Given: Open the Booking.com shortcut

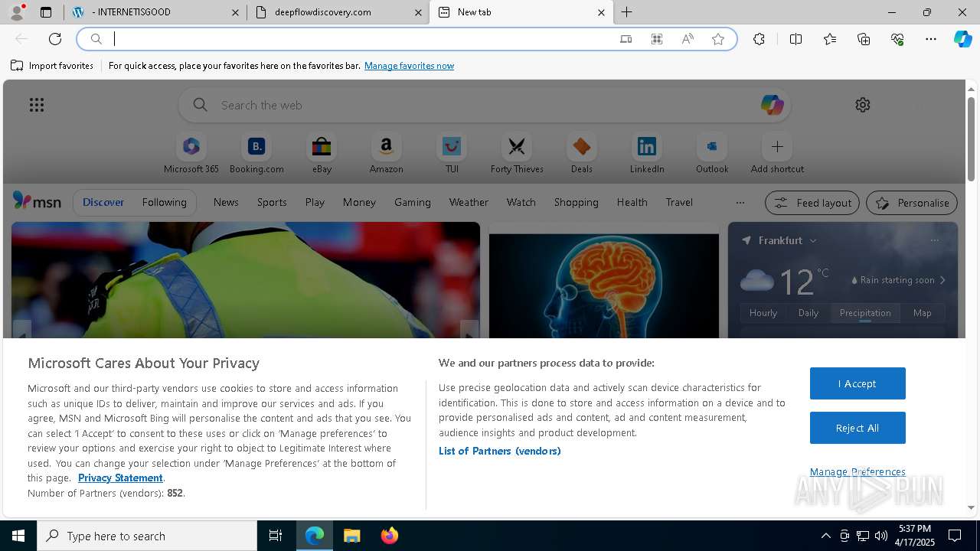Looking at the screenshot, I should pyautogui.click(x=256, y=154).
